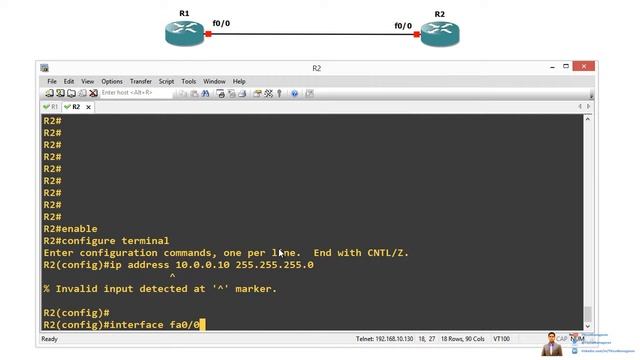Click the Copy toolbar icon
This screenshot has width=640, height=360.
(x=182, y=94)
